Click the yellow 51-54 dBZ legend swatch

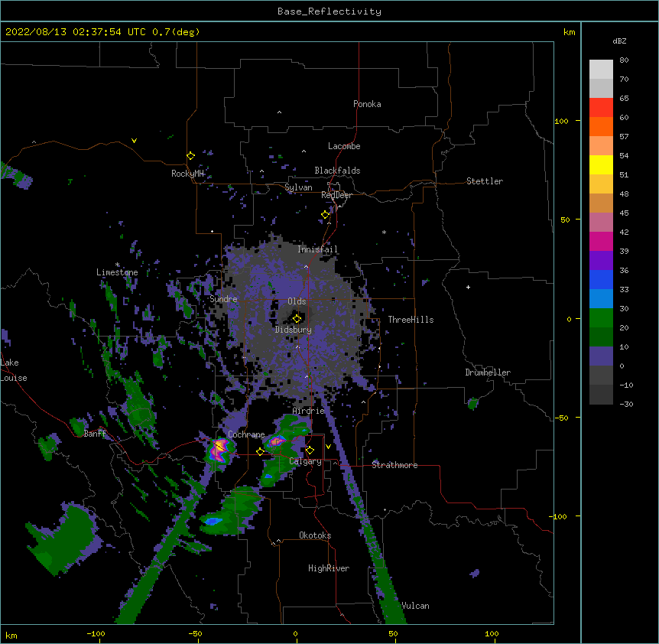click(x=601, y=164)
